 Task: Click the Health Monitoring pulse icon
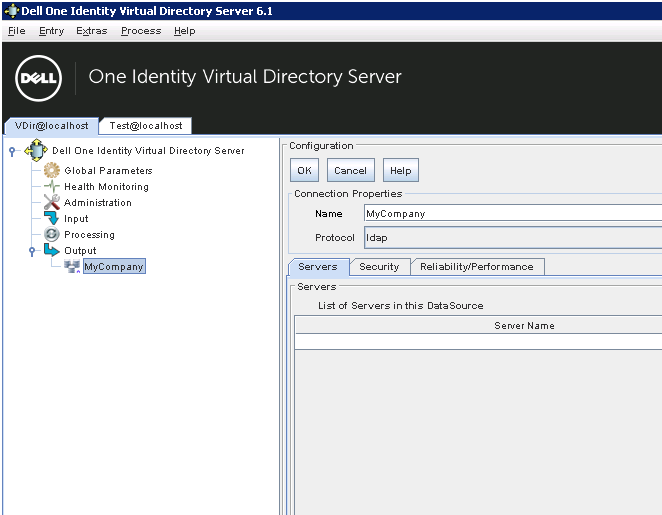(x=52, y=186)
